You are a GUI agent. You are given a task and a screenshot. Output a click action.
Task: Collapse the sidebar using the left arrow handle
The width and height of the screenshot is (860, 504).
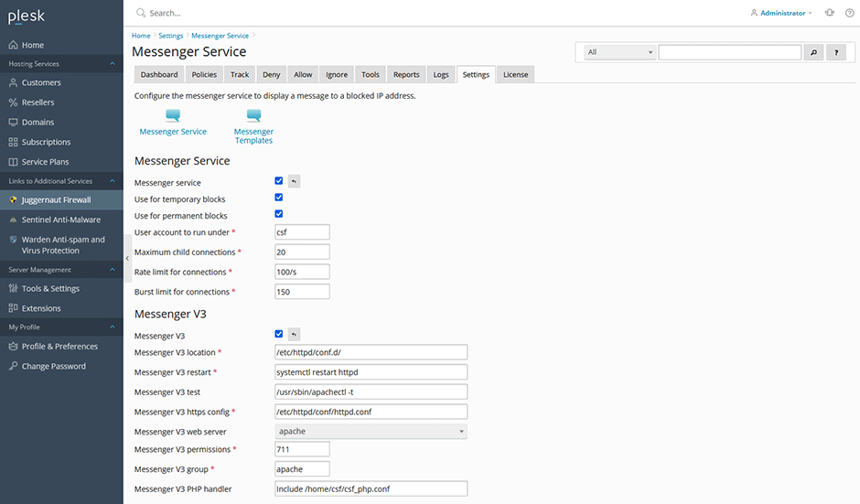click(x=127, y=258)
